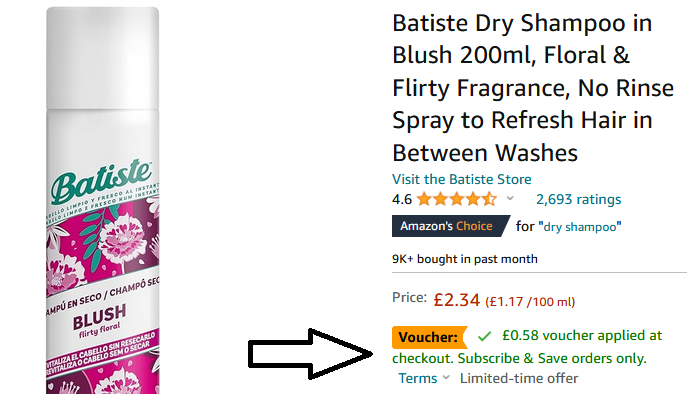Click the black arrow pointing at voucher

point(310,354)
